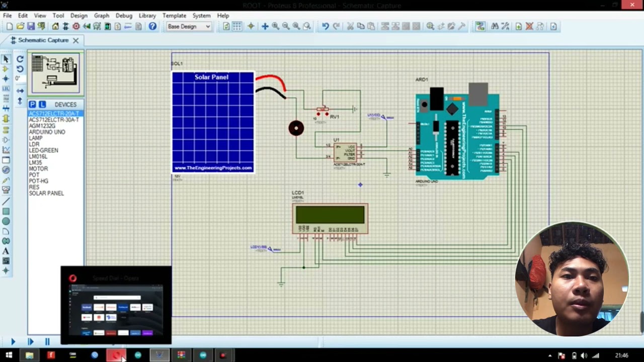
Task: Click the L library manager button
Action: coord(42,104)
